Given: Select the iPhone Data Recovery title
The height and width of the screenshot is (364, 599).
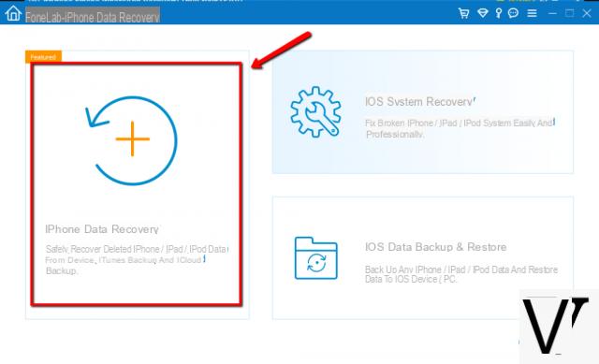Looking at the screenshot, I should click(x=102, y=229).
